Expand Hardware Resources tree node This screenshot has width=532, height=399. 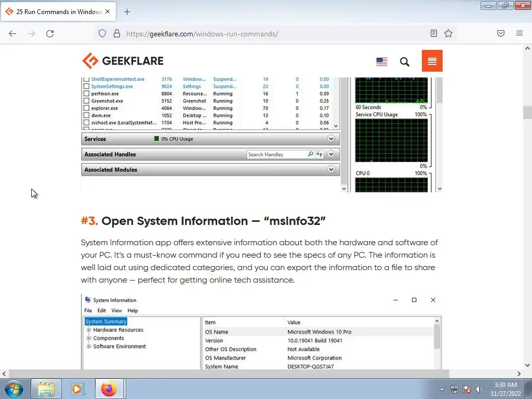click(x=88, y=330)
